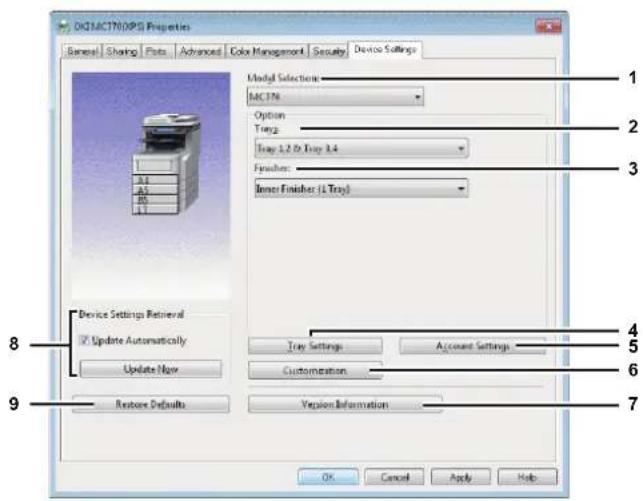Screen dimensions: 643x501
Task: Go to the Advanced tab
Action: [200, 52]
